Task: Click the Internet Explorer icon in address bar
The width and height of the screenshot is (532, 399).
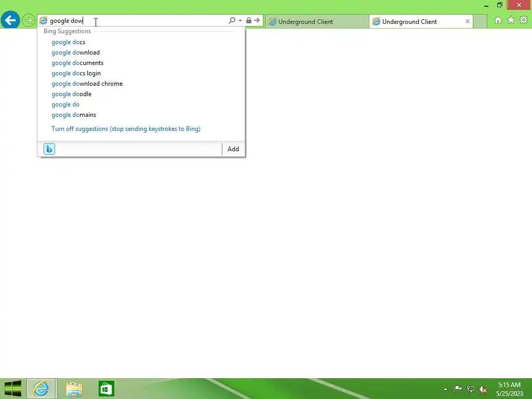Action: (x=43, y=21)
